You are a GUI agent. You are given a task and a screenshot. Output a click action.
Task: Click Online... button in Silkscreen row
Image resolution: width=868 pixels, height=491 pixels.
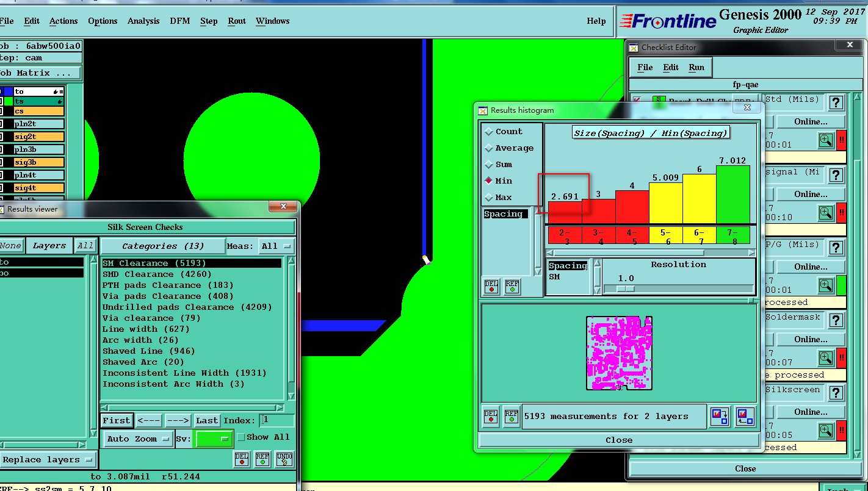point(811,412)
